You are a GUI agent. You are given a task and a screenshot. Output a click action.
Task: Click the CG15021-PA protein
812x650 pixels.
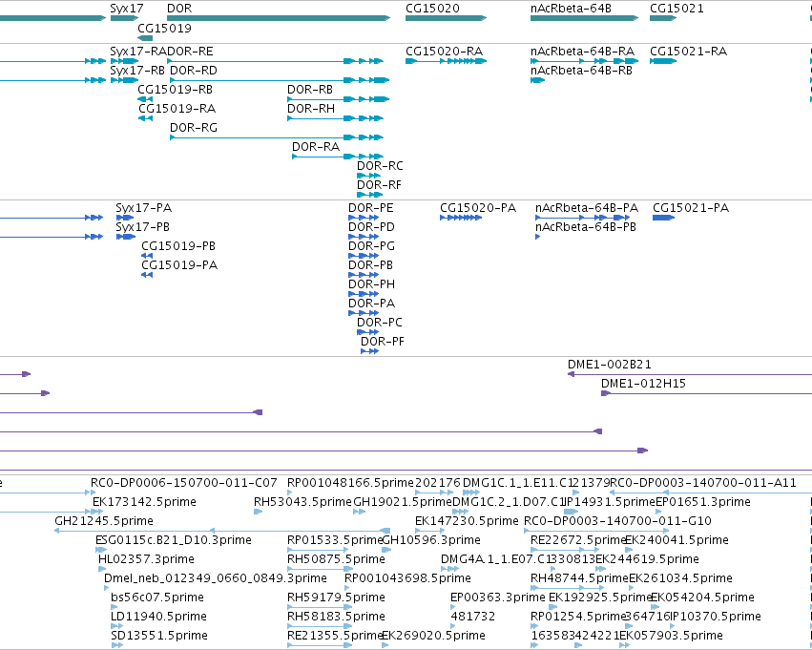[x=663, y=218]
